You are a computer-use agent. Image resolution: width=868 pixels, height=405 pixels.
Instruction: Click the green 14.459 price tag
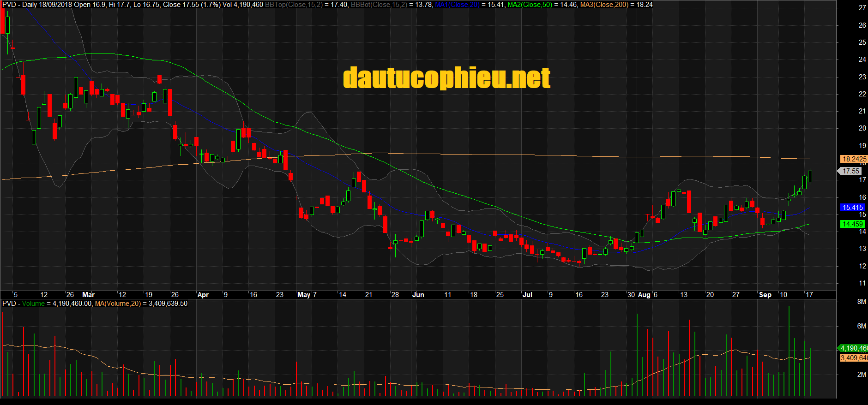click(x=852, y=224)
